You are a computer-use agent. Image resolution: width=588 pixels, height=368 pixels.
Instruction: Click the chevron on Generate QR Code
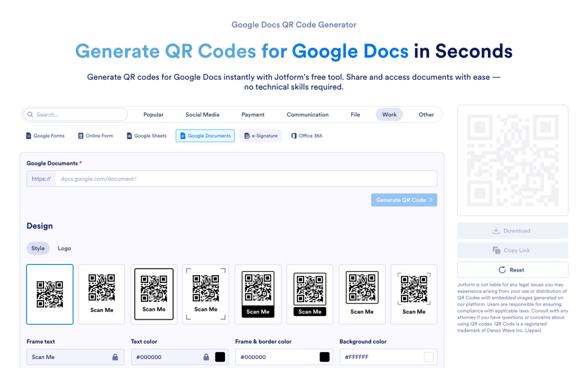(x=431, y=200)
